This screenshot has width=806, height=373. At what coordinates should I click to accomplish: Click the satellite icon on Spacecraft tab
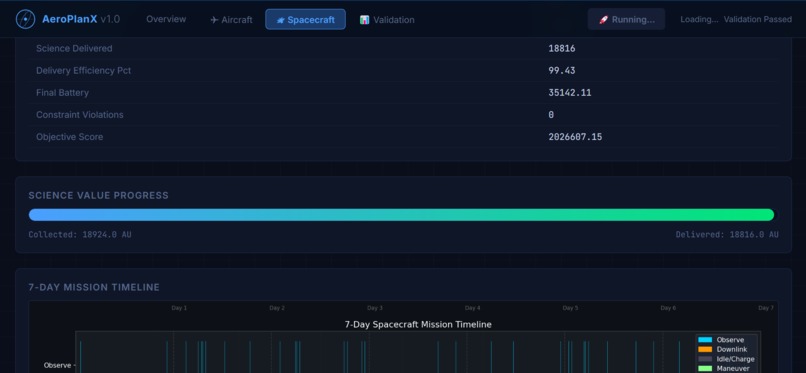click(x=280, y=20)
